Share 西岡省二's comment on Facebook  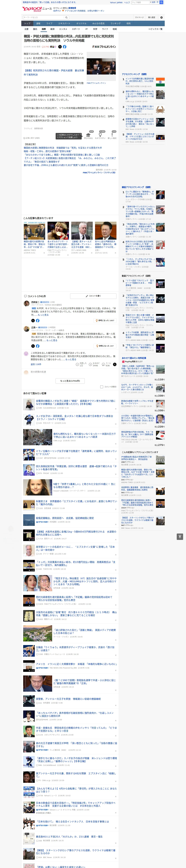38,320
